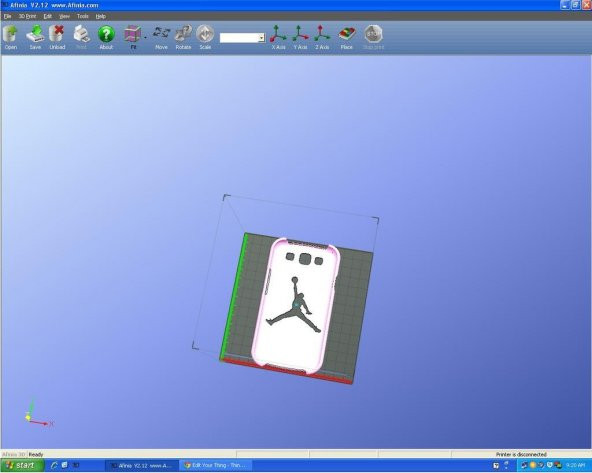Open the 3D Print menu

click(28, 16)
